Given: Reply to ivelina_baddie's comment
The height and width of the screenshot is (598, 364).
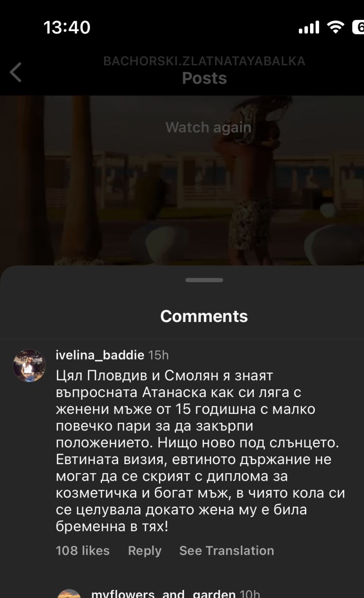Looking at the screenshot, I should (x=145, y=551).
